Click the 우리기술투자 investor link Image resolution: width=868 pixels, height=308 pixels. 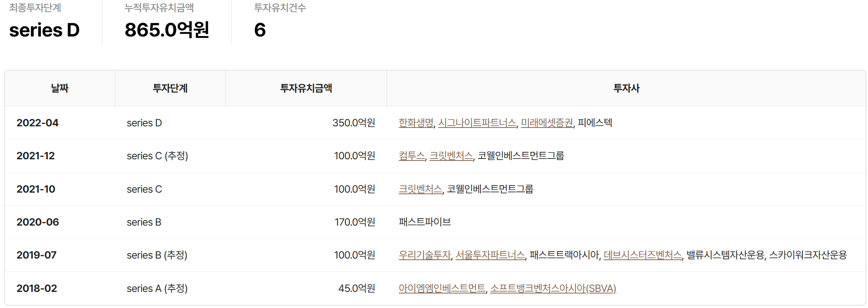tap(424, 255)
